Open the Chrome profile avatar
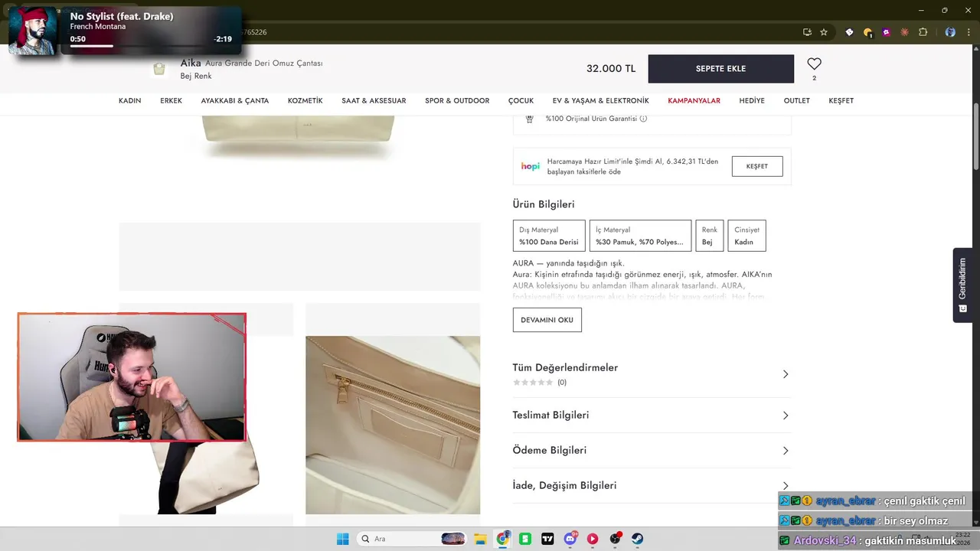Viewport: 980px width, 551px height. (x=950, y=32)
